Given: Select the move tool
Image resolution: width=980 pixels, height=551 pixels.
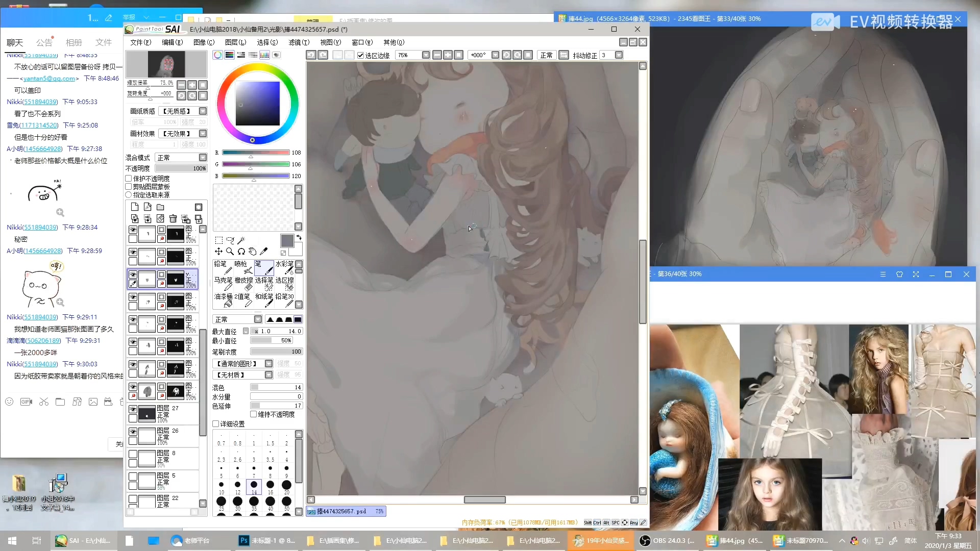Looking at the screenshot, I should point(218,252).
